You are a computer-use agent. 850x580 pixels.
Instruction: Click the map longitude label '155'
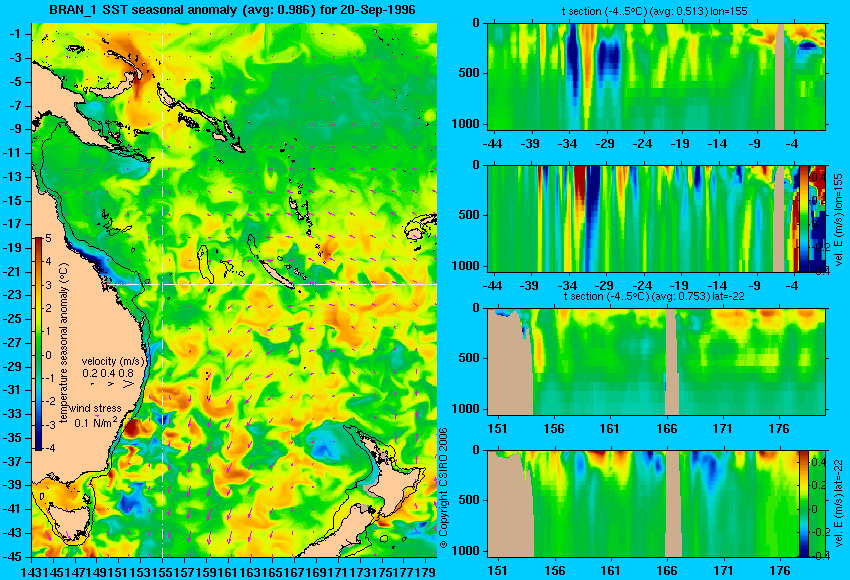click(x=163, y=571)
